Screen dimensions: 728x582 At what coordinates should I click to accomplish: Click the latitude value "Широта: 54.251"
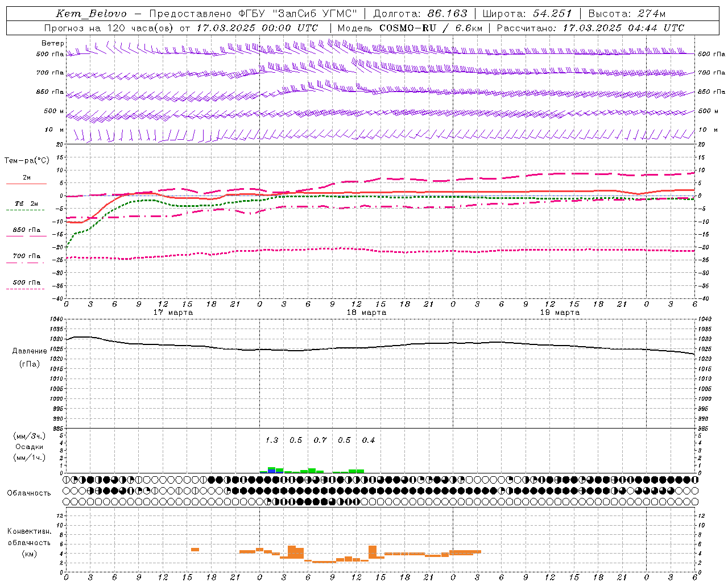(527, 14)
